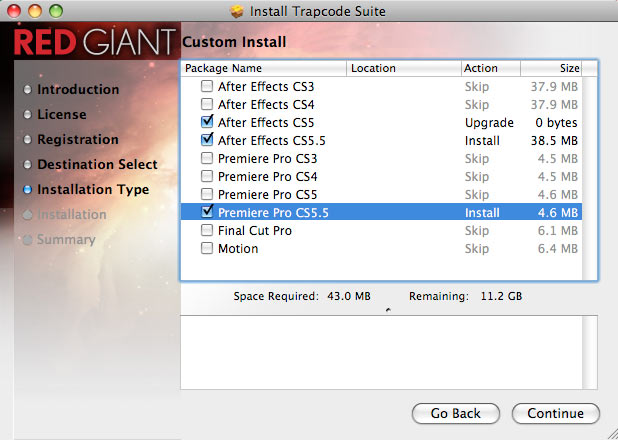Select the Premiere Pro CS3 row label
Screen dimensions: 618x440
pos(268,158)
